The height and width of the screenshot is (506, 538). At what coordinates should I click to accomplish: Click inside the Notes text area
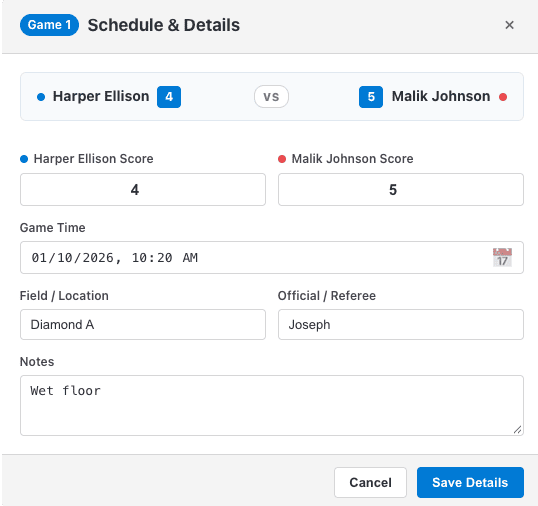coord(272,405)
